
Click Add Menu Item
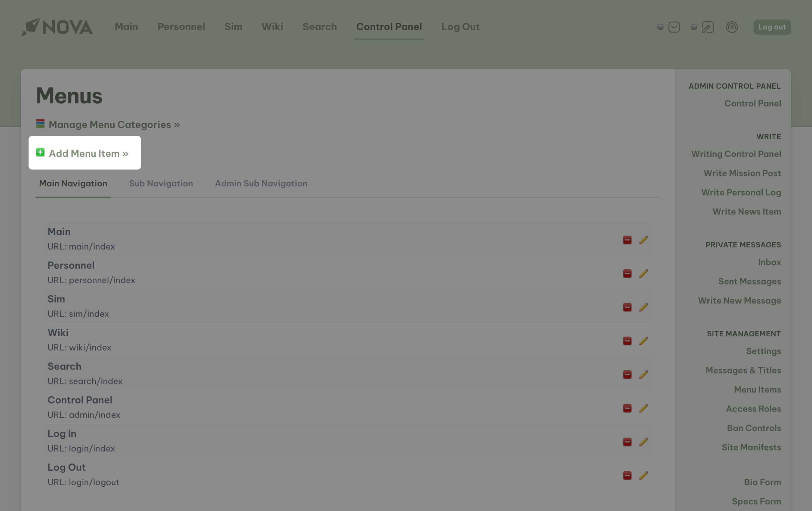89,153
